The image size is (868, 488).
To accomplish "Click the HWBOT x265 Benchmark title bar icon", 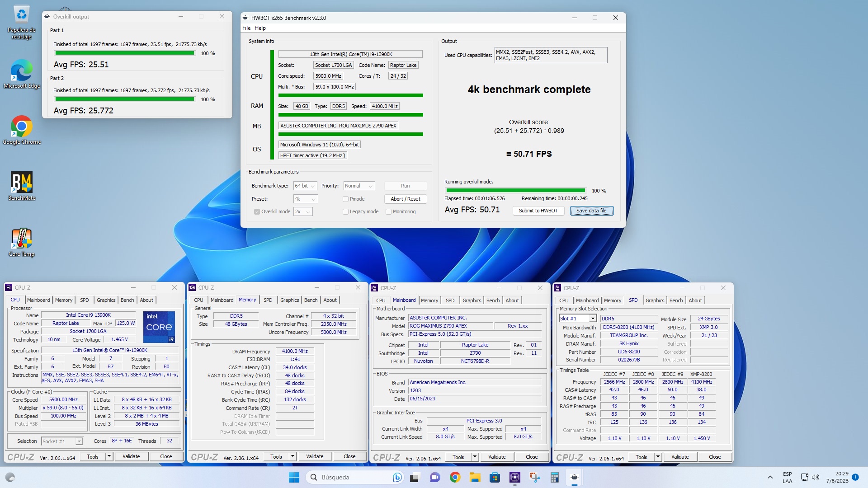I will point(245,18).
